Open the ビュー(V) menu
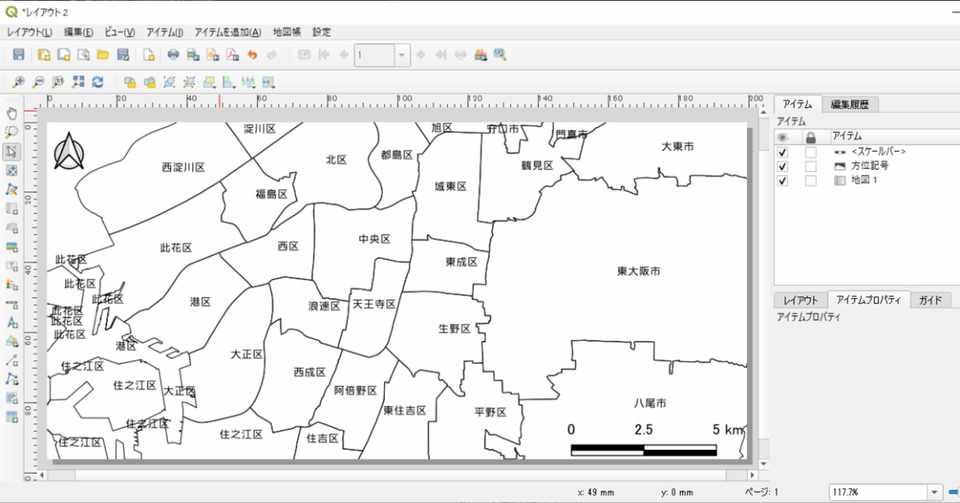This screenshot has width=960, height=503. 119,32
